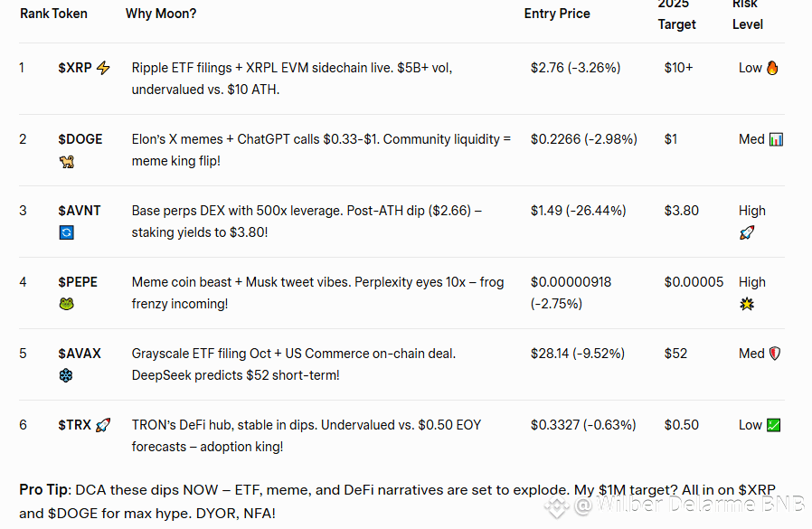The height and width of the screenshot is (529, 812).
Task: Click the $DOGE token ticker
Action: (80, 139)
